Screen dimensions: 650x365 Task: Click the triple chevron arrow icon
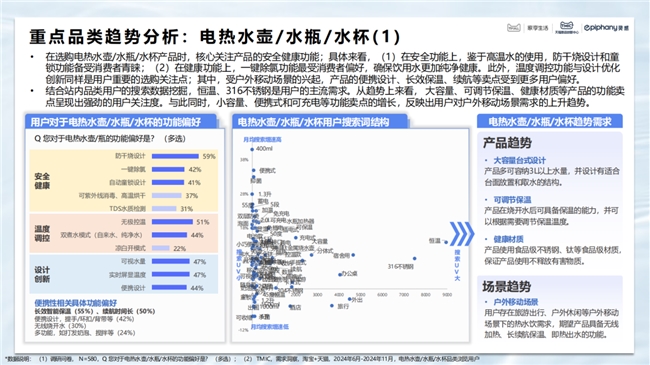pos(462,234)
